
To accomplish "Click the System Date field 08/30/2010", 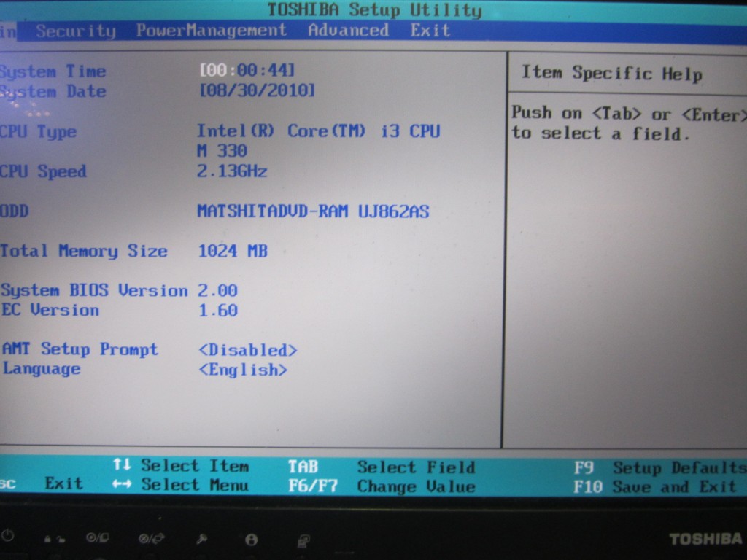I will [x=258, y=90].
